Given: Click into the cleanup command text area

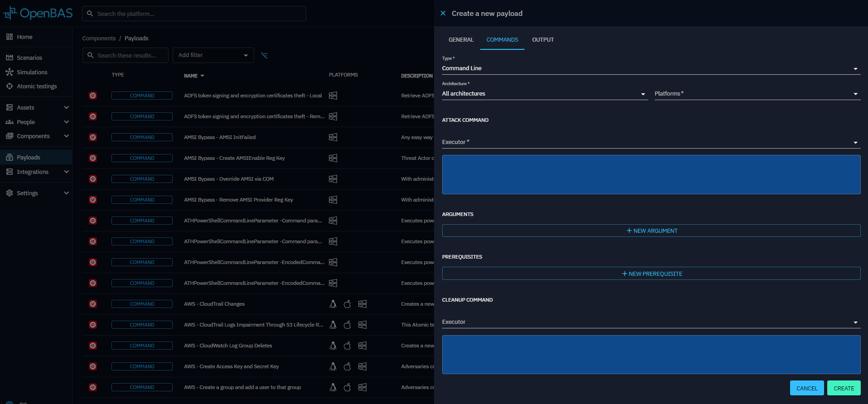Looking at the screenshot, I should coord(651,355).
